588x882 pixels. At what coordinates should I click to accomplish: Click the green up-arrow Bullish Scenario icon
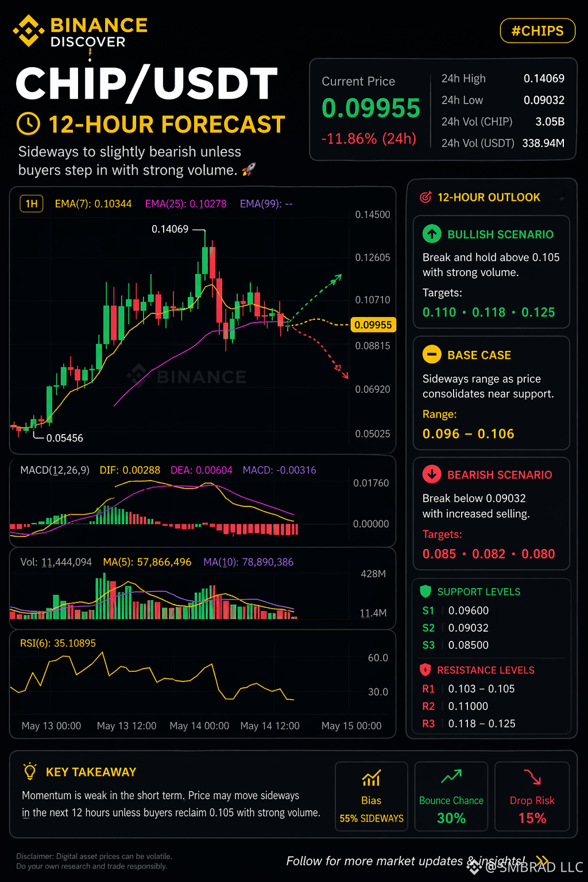[432, 234]
